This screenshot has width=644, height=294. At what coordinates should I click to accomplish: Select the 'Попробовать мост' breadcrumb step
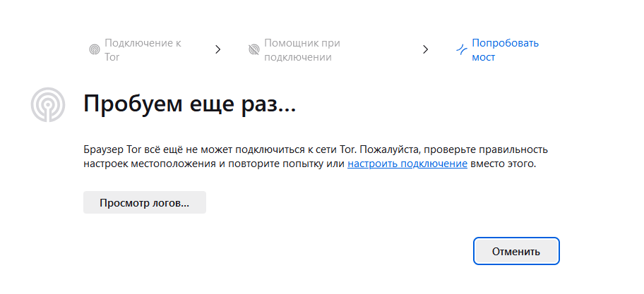[497, 50]
